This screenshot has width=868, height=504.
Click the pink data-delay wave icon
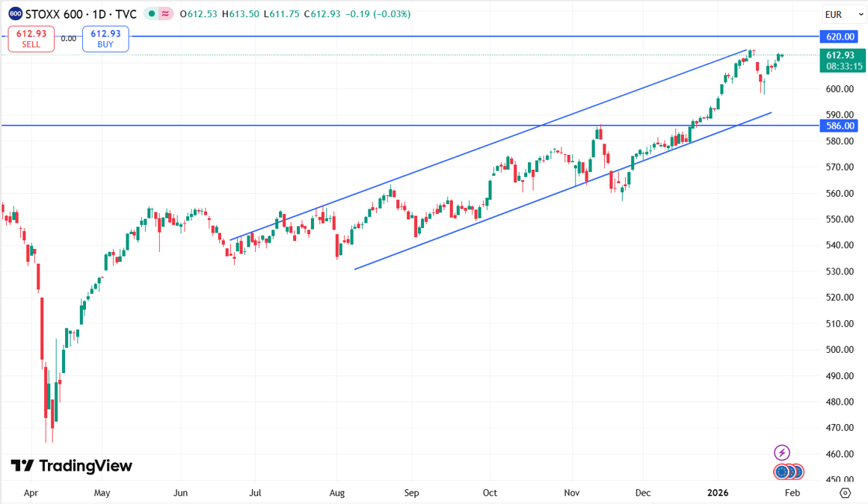(165, 14)
